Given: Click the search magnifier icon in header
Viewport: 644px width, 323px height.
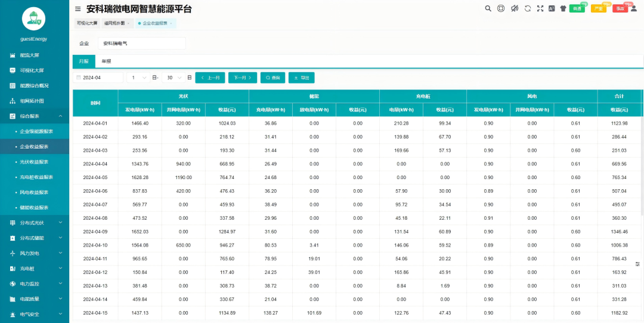Looking at the screenshot, I should [488, 8].
